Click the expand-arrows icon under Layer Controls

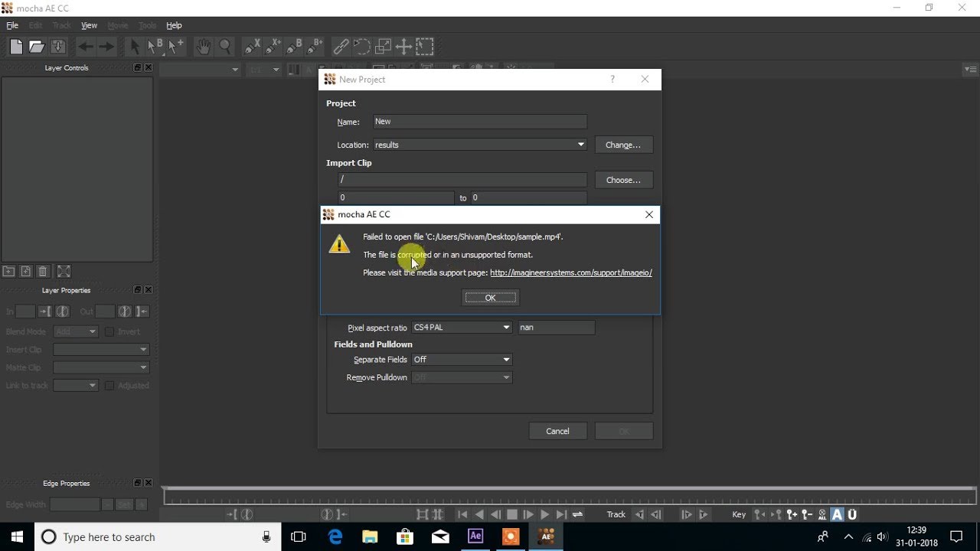64,271
